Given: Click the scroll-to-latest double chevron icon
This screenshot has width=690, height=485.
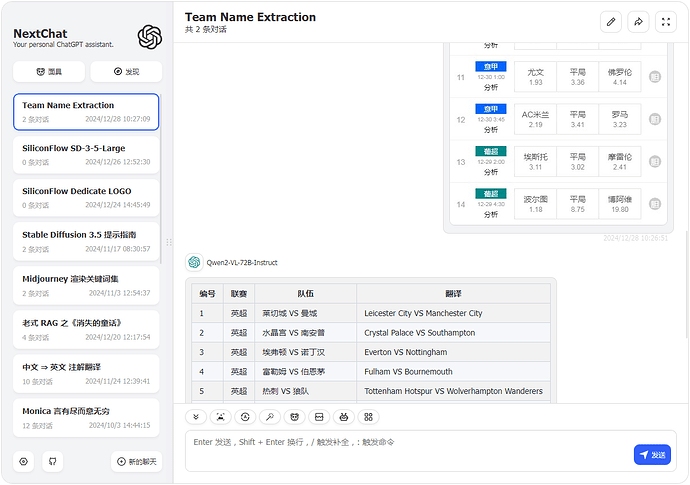Looking at the screenshot, I should coord(196,417).
